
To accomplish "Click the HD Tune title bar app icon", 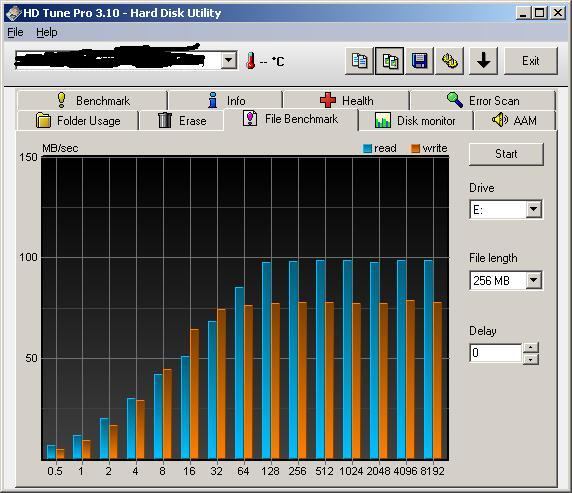I will click(x=13, y=13).
